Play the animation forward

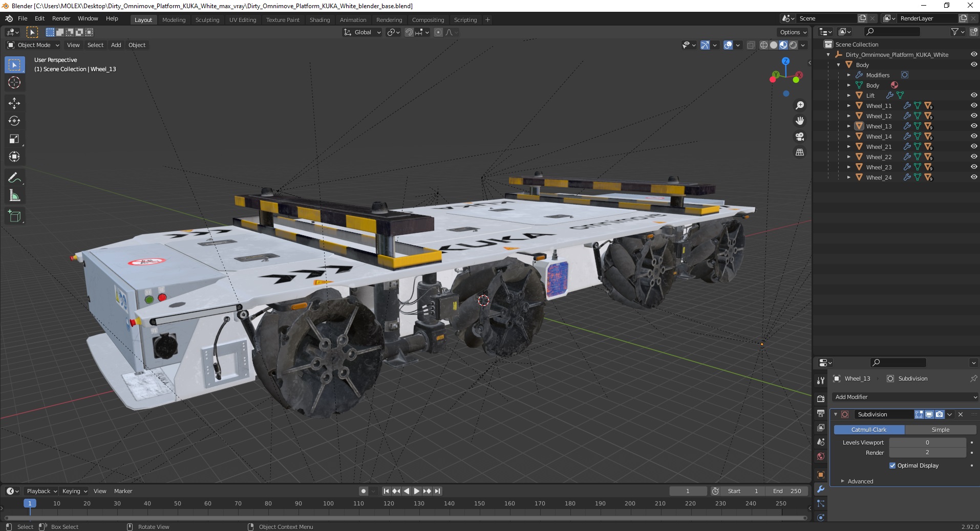tap(416, 491)
